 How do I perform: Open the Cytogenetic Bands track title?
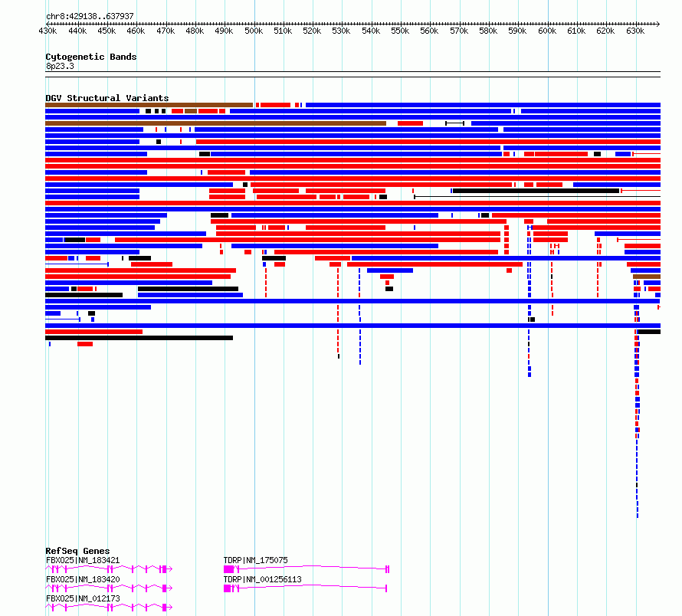pos(91,57)
